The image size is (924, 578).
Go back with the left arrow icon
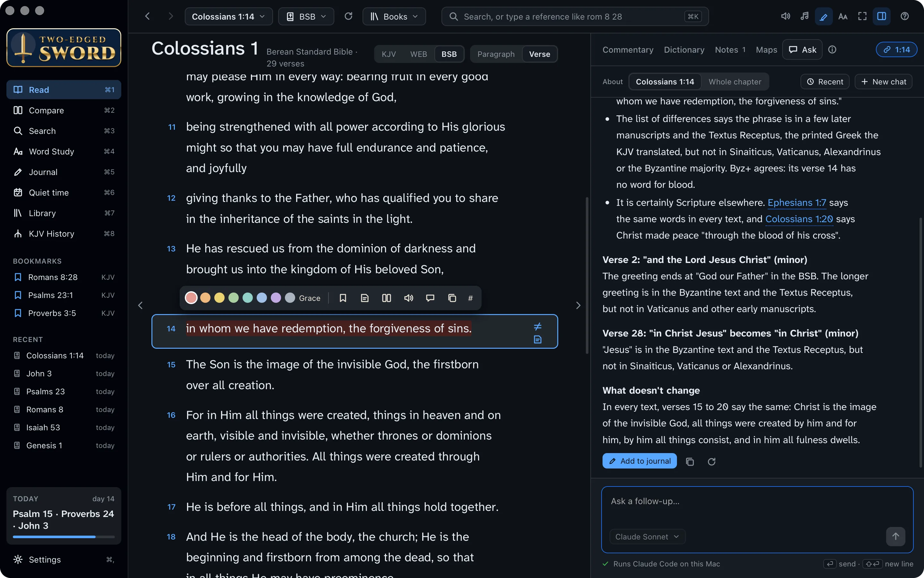coord(147,16)
